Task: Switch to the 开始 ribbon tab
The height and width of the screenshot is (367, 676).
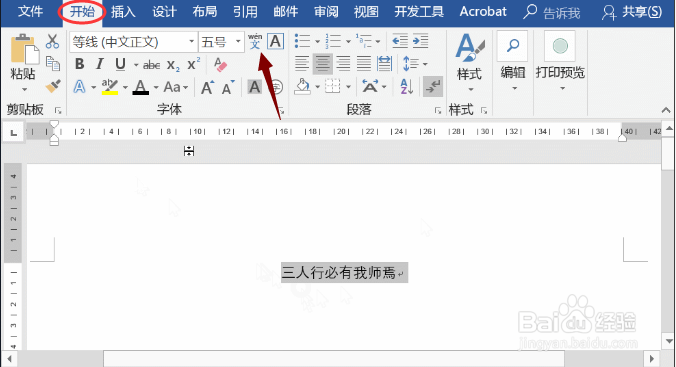Action: pyautogui.click(x=82, y=12)
